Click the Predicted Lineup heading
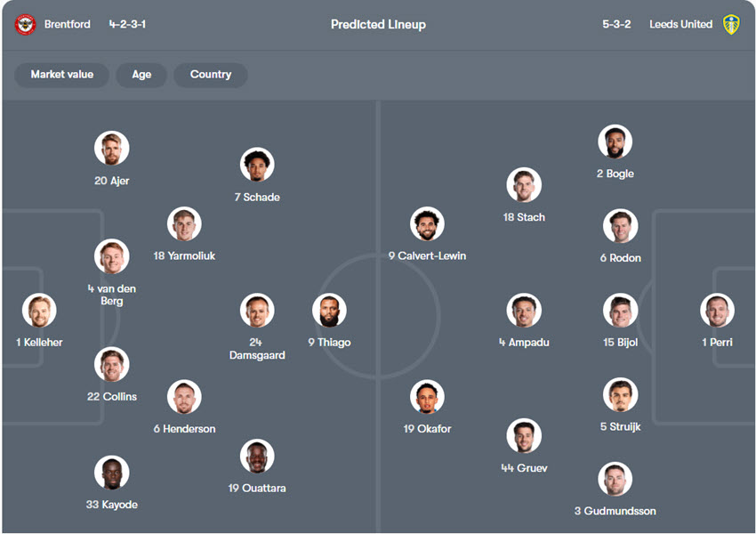The image size is (756, 534). [x=378, y=25]
